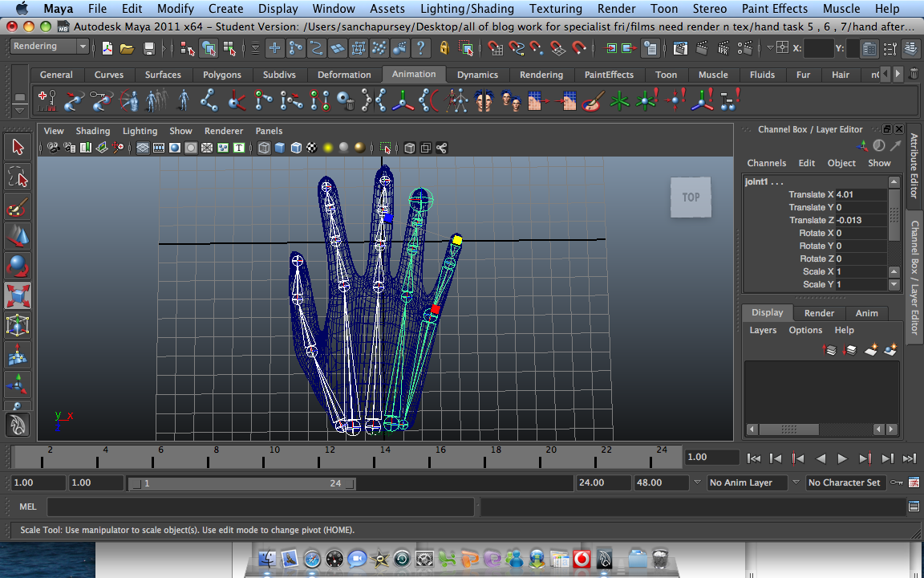
Task: Select the Scale tool cube icon
Action: (17, 296)
